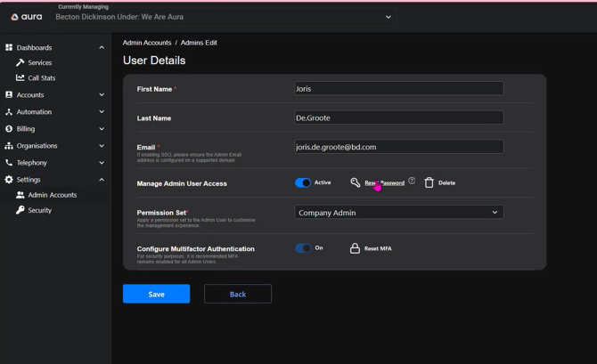
Task: Click the help icon beside Reset Password
Action: (412, 182)
